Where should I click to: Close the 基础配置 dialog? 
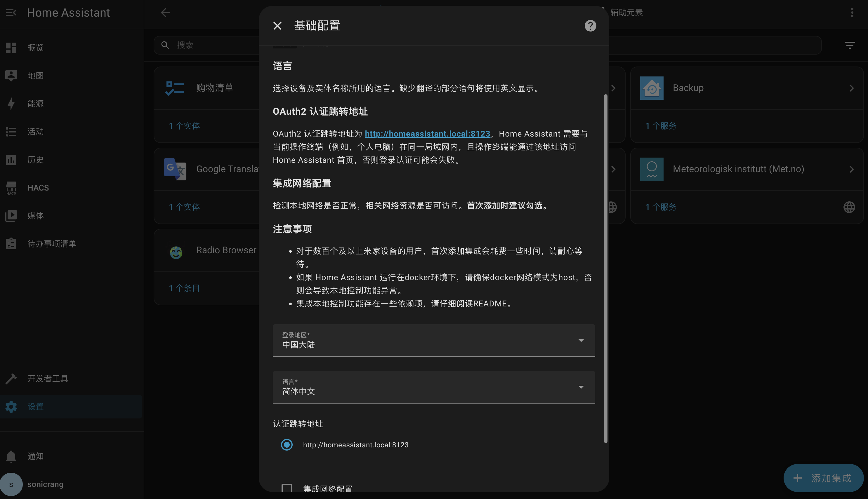(277, 26)
